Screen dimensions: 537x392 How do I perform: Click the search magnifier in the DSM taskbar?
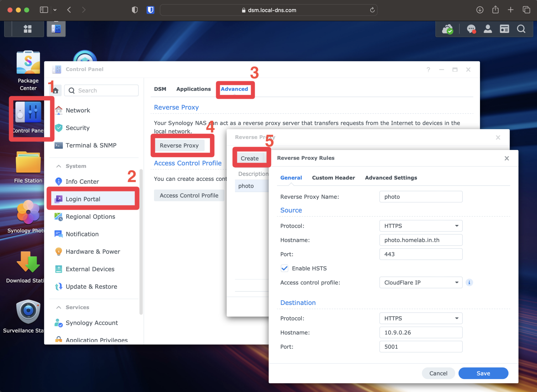[x=521, y=29]
